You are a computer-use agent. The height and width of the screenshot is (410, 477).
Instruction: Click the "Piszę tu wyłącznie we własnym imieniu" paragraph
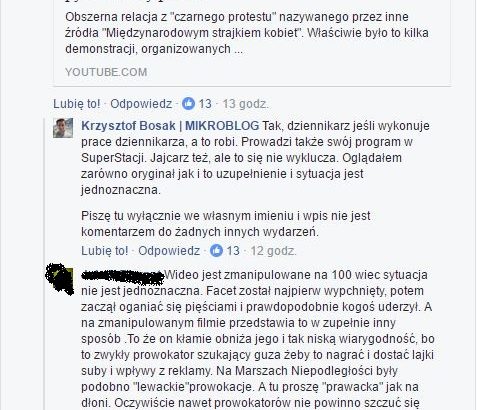[226, 224]
